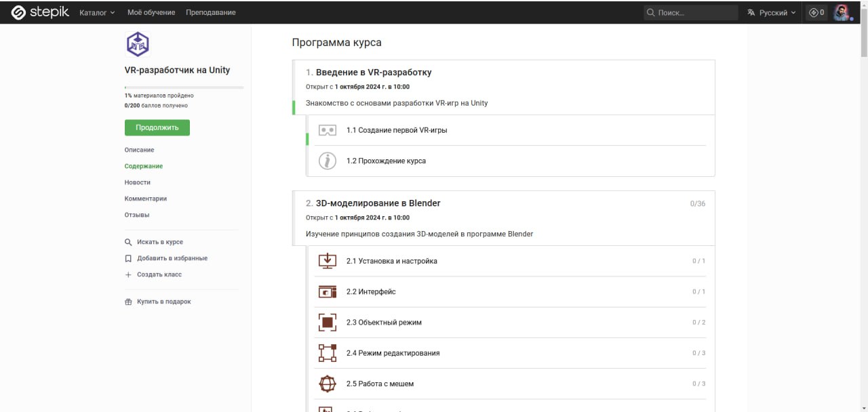
Task: Open the Работа с мешем mesh icon
Action: (x=327, y=383)
